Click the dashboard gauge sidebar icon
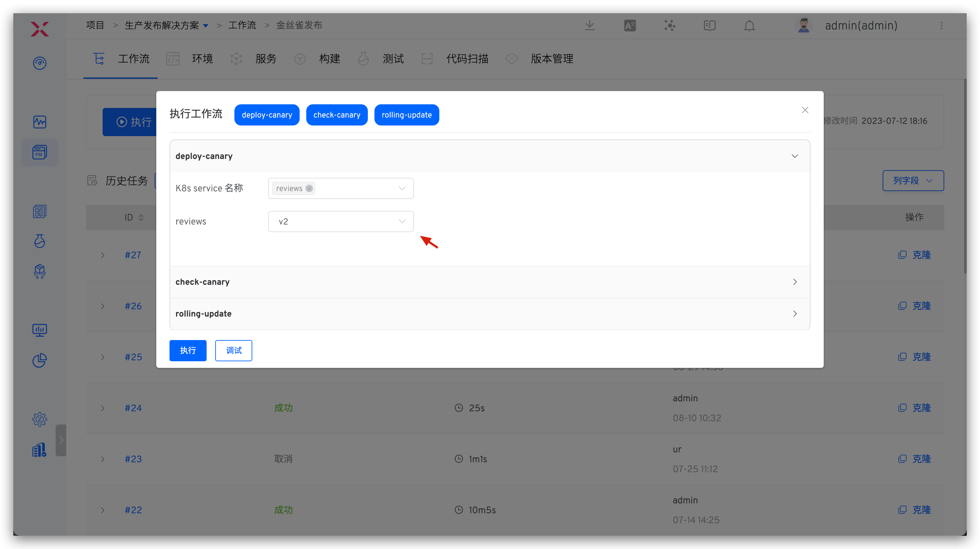The height and width of the screenshot is (549, 980). [x=40, y=63]
